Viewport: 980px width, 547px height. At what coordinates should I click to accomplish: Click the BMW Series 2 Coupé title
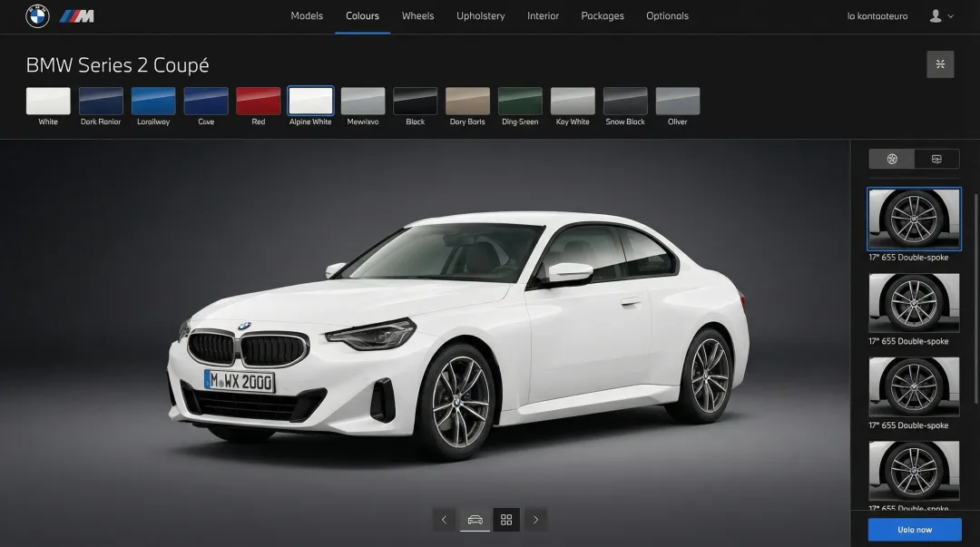point(117,65)
